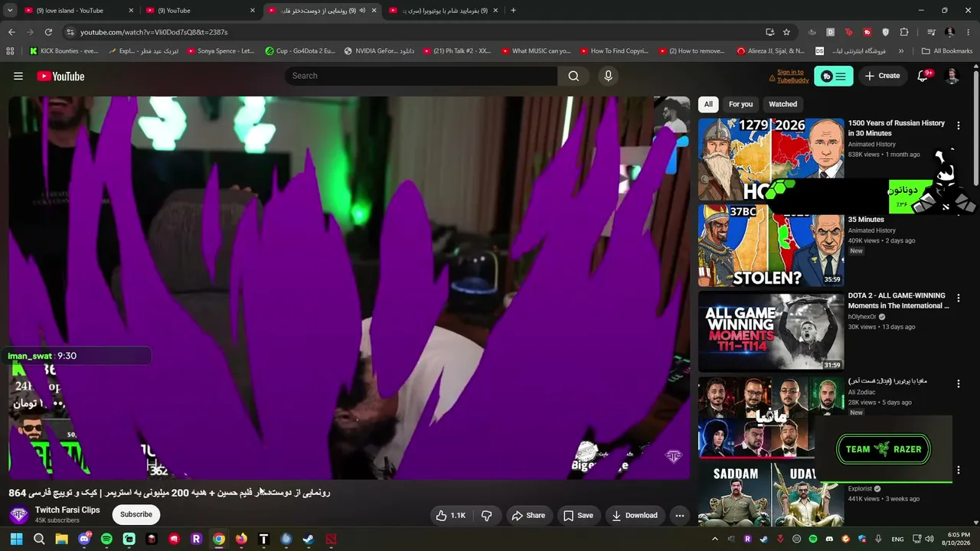Open the YouTube guide hamburger menu
This screenshot has width=980, height=551.
pyautogui.click(x=18, y=76)
